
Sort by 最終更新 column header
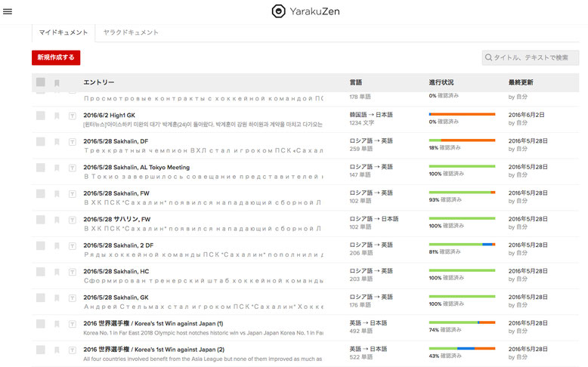click(521, 82)
